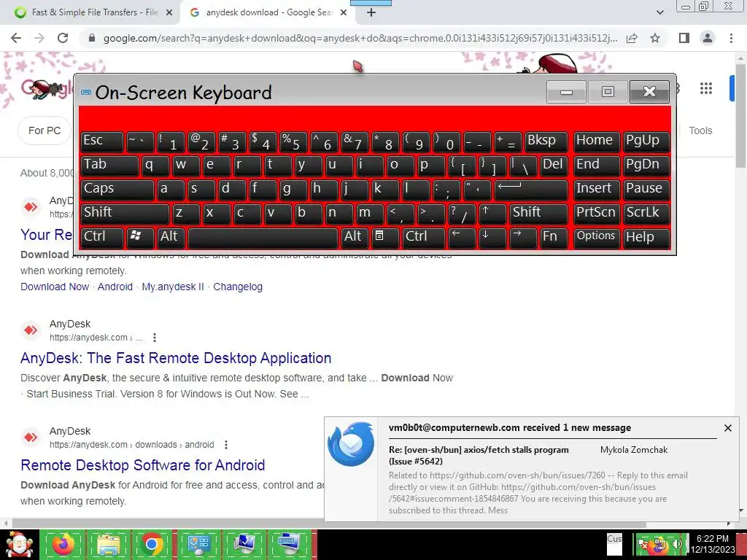The width and height of the screenshot is (747, 560).
Task: Toggle Caps lock key
Action: pyautogui.click(x=117, y=189)
